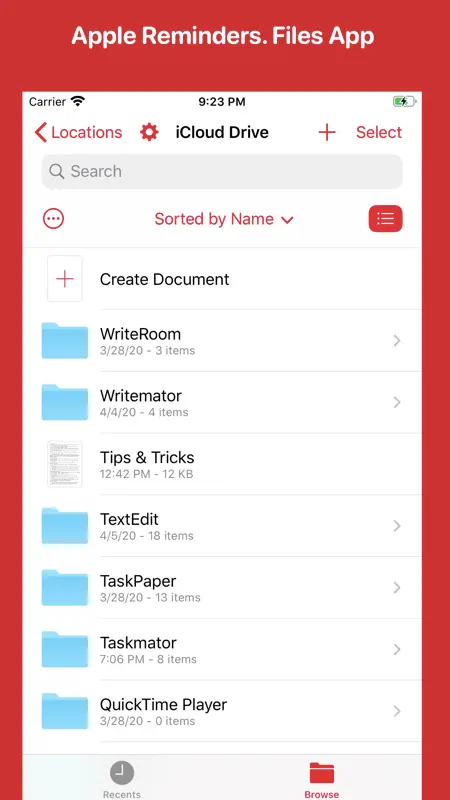Image resolution: width=450 pixels, height=800 pixels.
Task: Click the '4/4/20 - 4 items' subtitle
Action: point(144,412)
